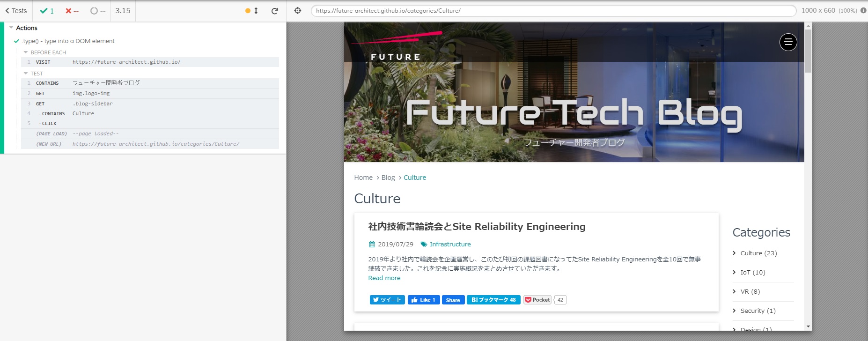Viewport: 868px width, 341px height.
Task: Click the page scrollbar down arrow
Action: [808, 326]
